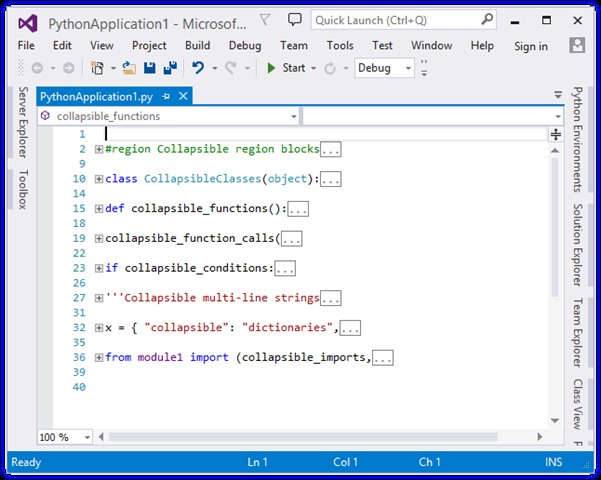The height and width of the screenshot is (480, 601).
Task: Expand the collapsible_functions def outline
Action: (98, 209)
